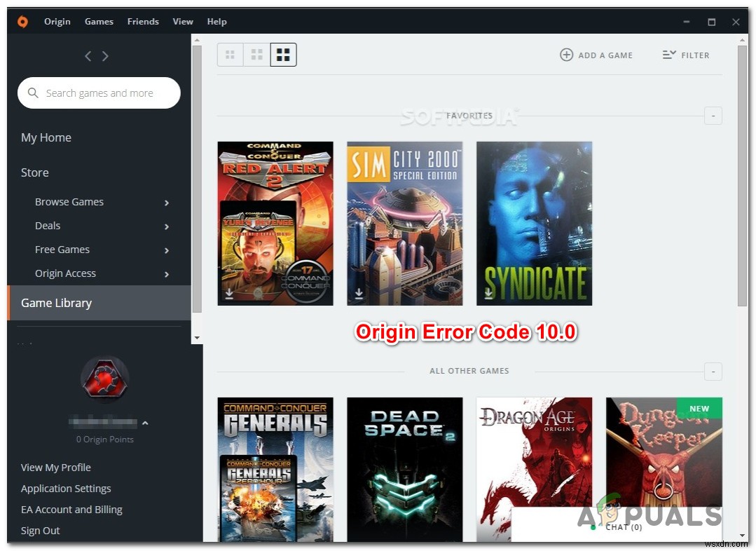Click the search magnifier icon
The width and height of the screenshot is (756, 551).
coord(32,93)
